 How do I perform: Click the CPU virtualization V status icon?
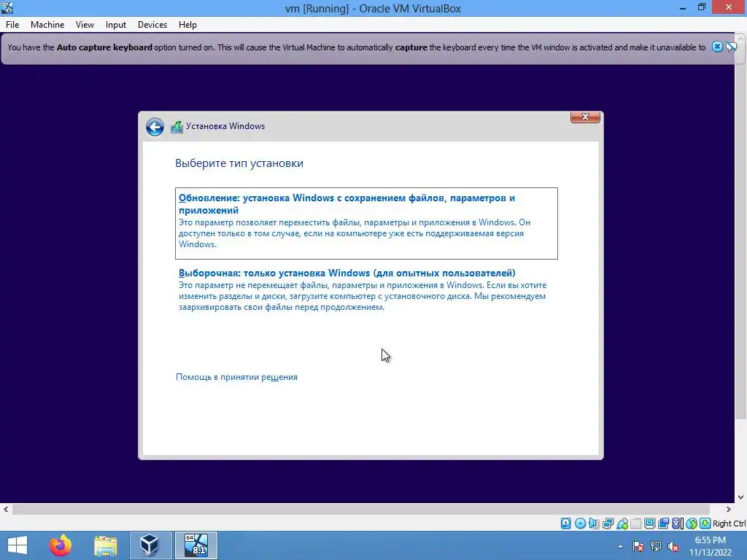(x=678, y=524)
